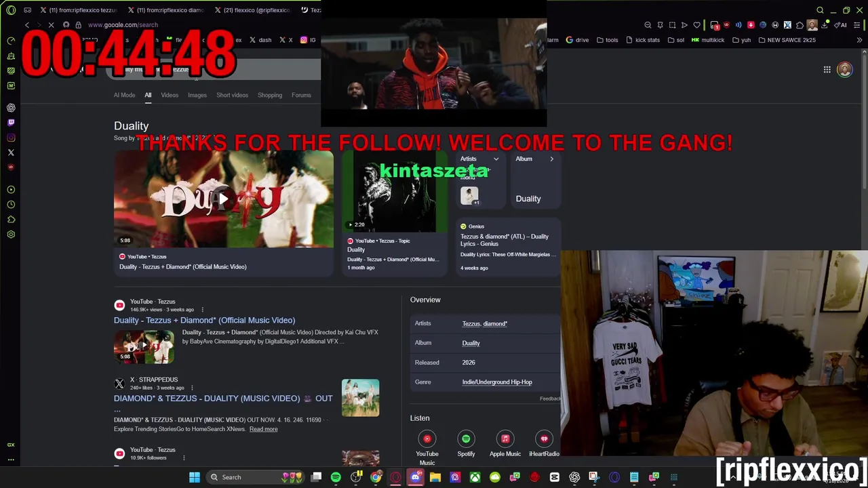
Task: Open Spotify from the taskbar
Action: [336, 477]
